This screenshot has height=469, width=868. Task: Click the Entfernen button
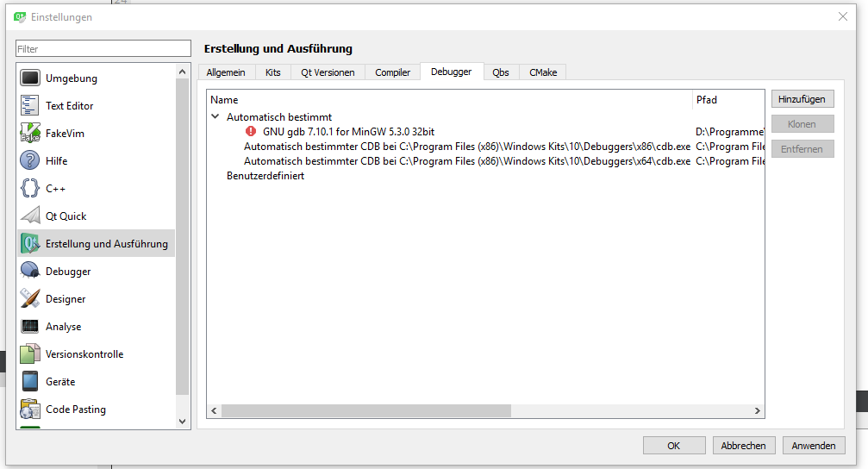coord(802,149)
